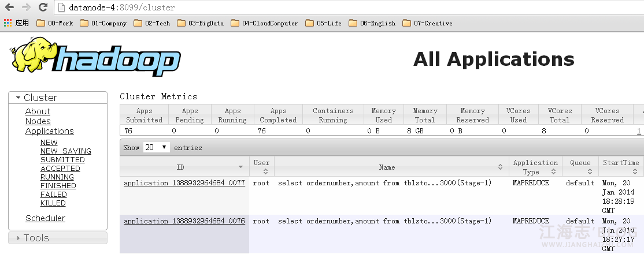
Task: Sort table by ID column arrow
Action: click(241, 167)
